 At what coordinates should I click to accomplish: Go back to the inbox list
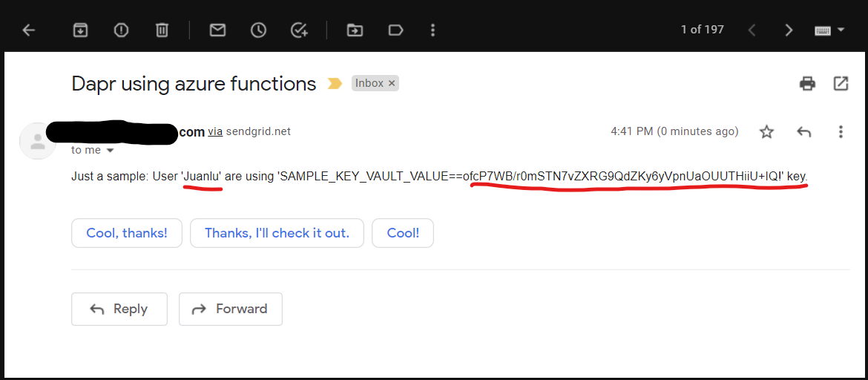click(29, 30)
